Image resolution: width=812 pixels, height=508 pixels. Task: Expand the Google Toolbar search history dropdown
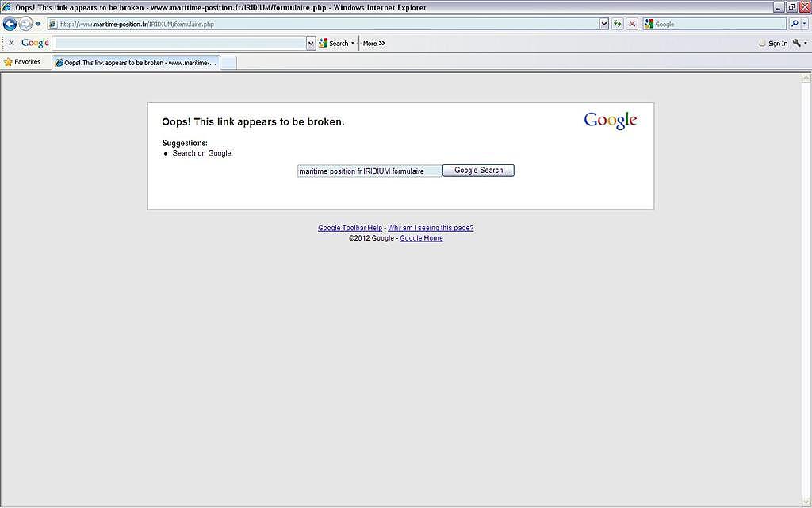311,44
